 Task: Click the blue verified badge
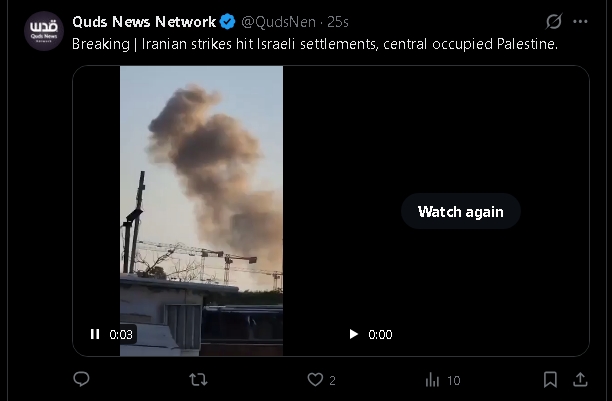point(228,22)
